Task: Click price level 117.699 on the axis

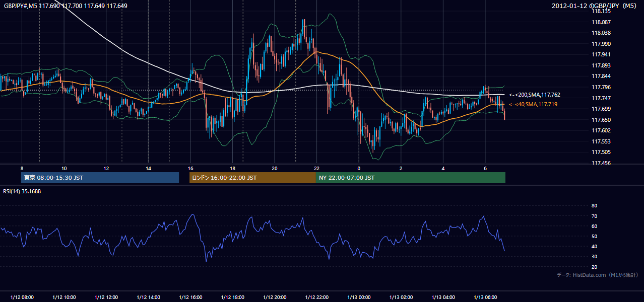Action: tap(601, 109)
